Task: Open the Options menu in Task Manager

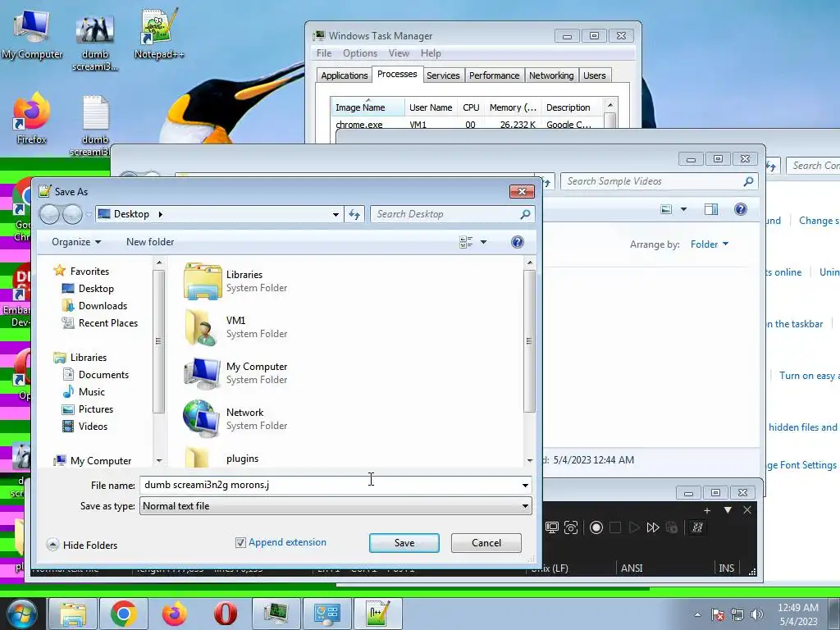Action: pos(360,53)
